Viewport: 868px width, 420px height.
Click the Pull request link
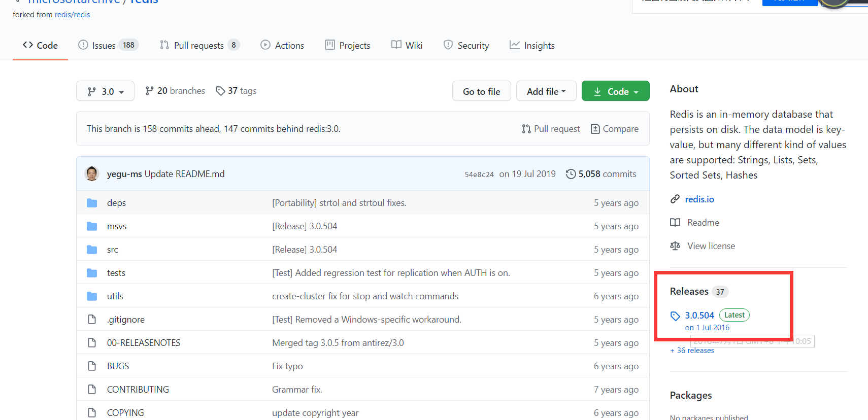pyautogui.click(x=551, y=129)
